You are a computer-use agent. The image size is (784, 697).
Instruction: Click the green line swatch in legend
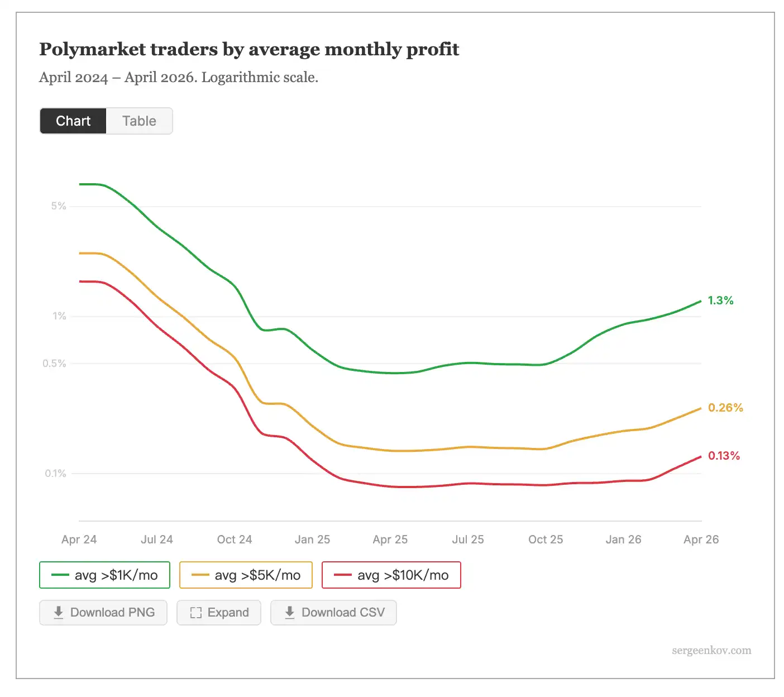pos(60,575)
